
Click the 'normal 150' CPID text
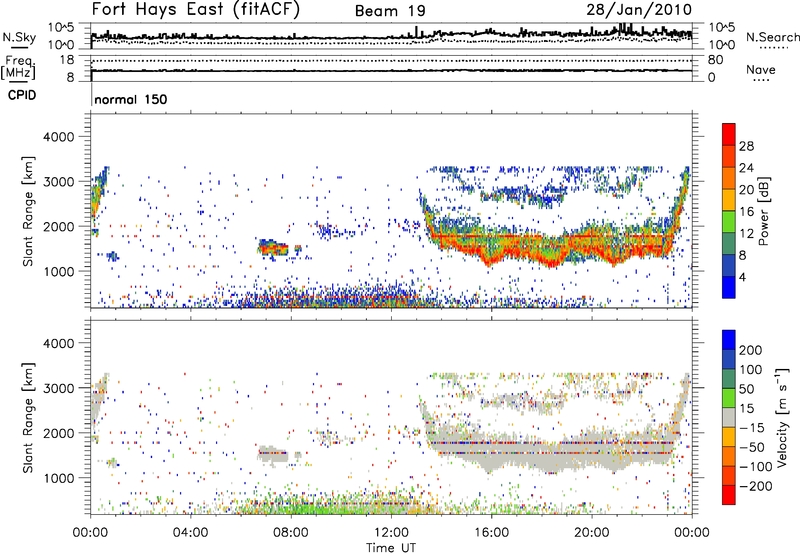(131, 99)
